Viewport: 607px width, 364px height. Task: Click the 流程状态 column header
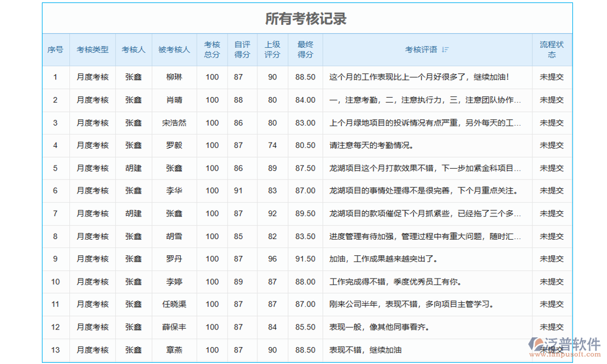coord(551,50)
